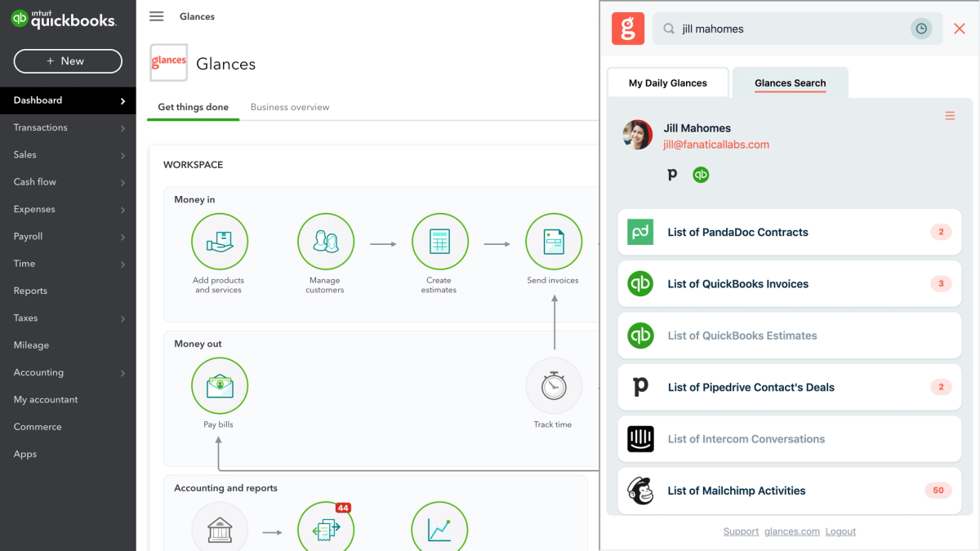Open the Create estimates icon

439,242
